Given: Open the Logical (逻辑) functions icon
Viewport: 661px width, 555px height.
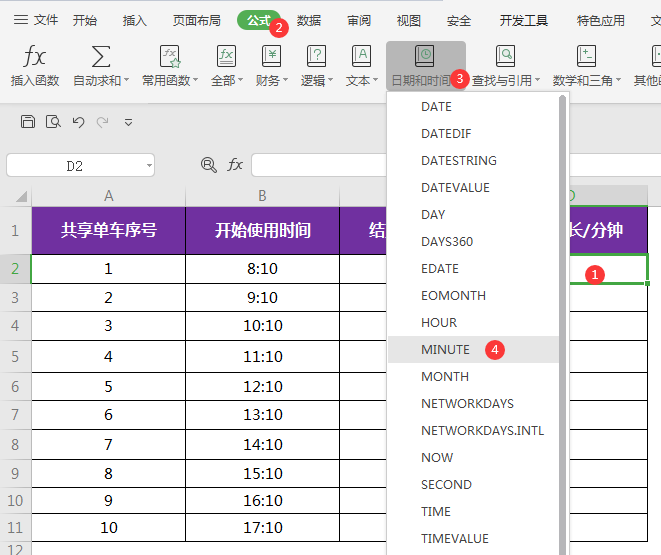Looking at the screenshot, I should coord(316,56).
